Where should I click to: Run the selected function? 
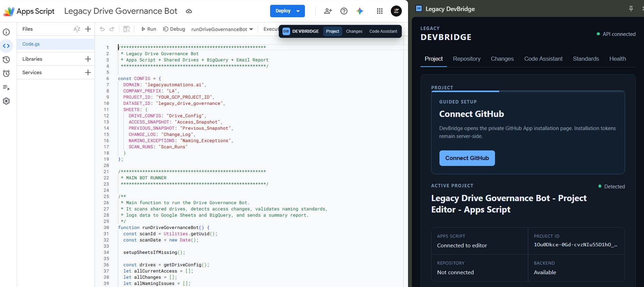coord(149,29)
